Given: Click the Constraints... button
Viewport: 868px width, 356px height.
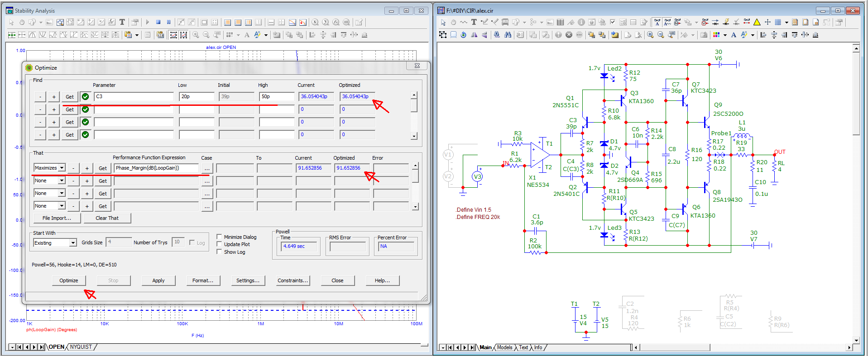Looking at the screenshot, I should (293, 280).
